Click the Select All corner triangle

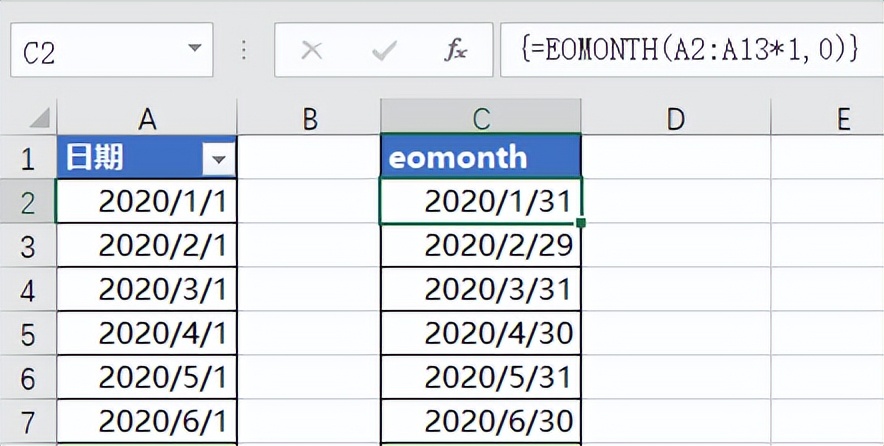click(39, 119)
